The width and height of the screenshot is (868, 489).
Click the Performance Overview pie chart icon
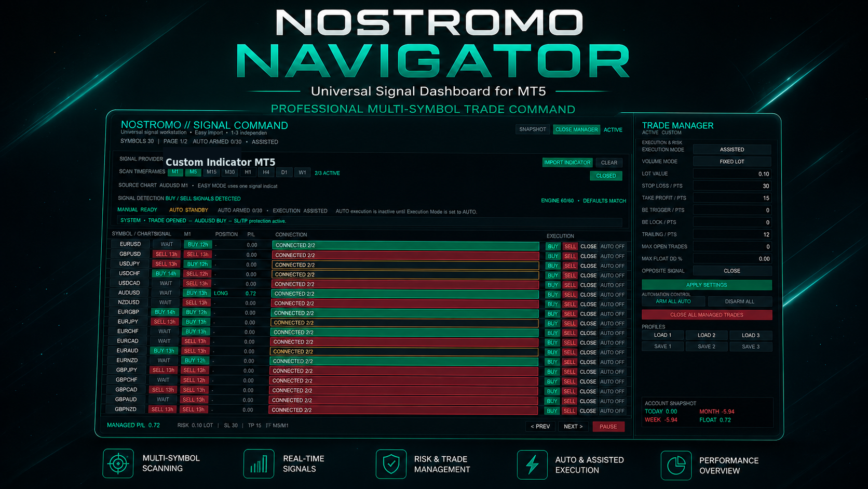[676, 465]
